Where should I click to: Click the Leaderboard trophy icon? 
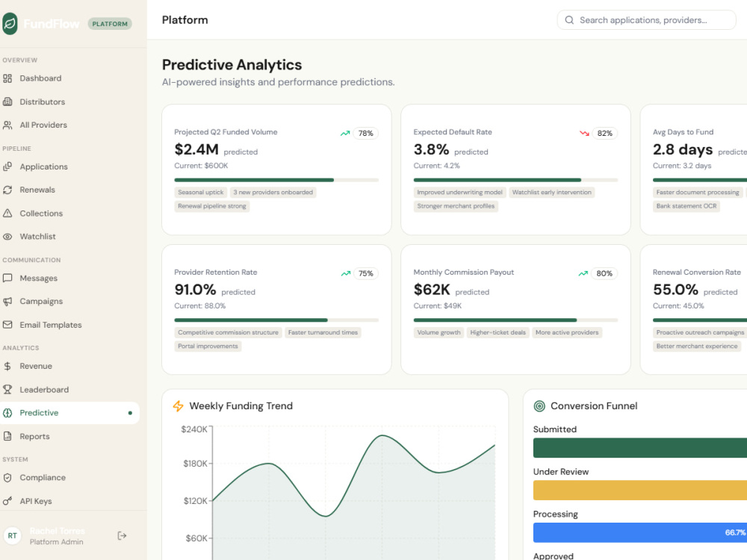(7, 390)
